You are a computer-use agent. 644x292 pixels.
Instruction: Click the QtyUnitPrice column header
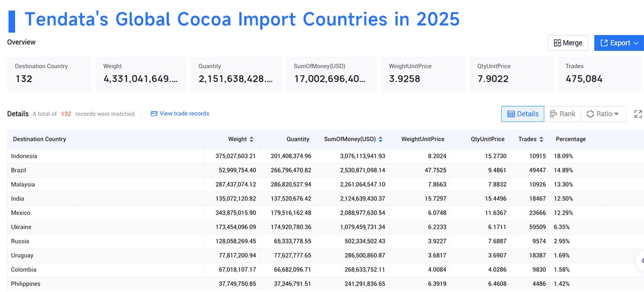pos(487,139)
